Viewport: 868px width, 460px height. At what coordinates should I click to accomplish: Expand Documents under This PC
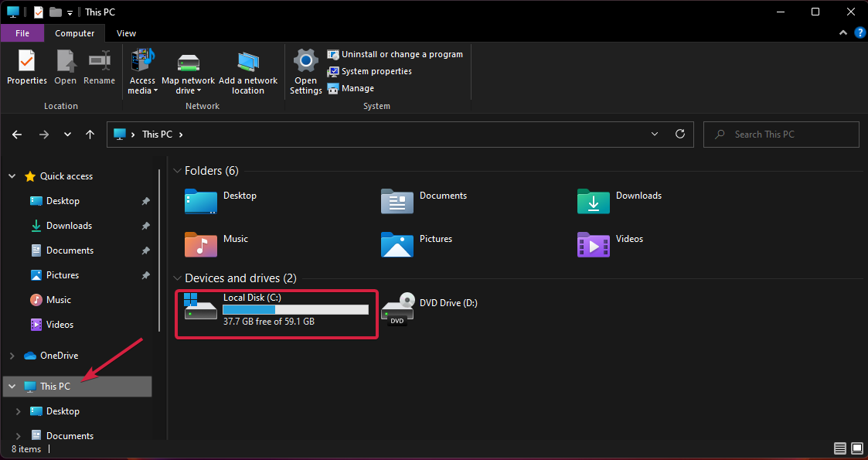click(x=18, y=435)
